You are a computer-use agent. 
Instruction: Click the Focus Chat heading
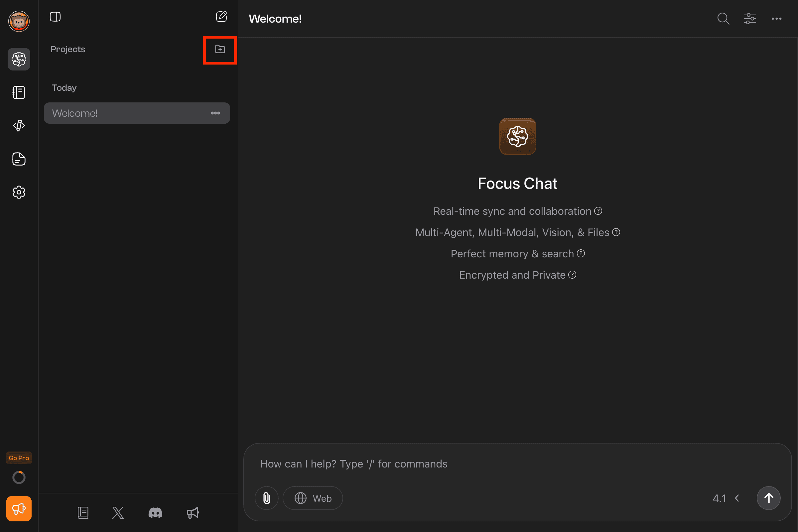pyautogui.click(x=517, y=184)
